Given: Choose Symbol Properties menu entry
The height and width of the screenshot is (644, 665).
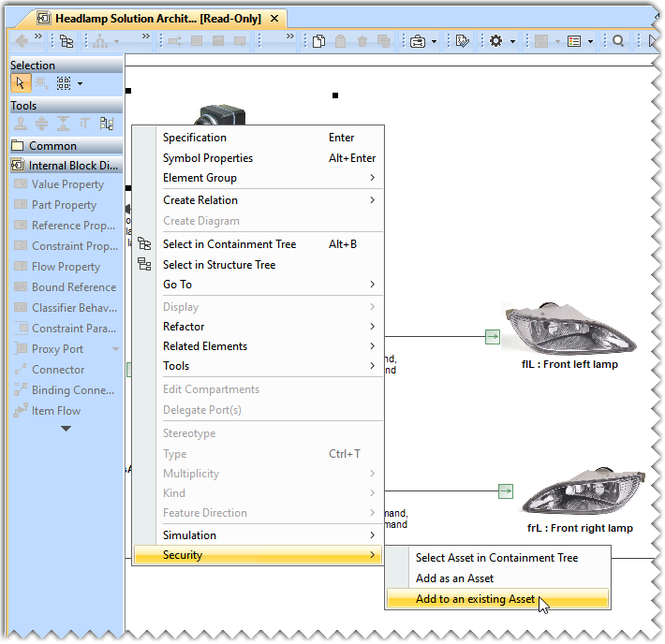Looking at the screenshot, I should click(208, 158).
